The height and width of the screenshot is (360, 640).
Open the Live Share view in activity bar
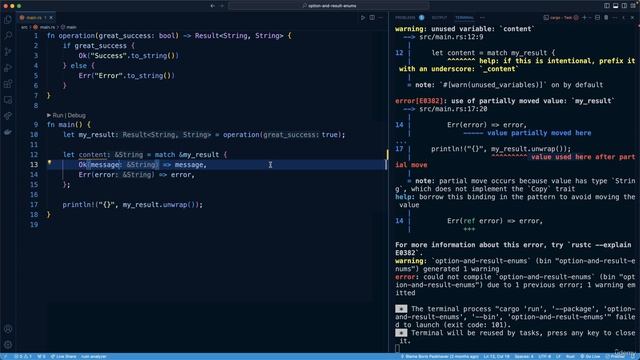[x=8, y=116]
